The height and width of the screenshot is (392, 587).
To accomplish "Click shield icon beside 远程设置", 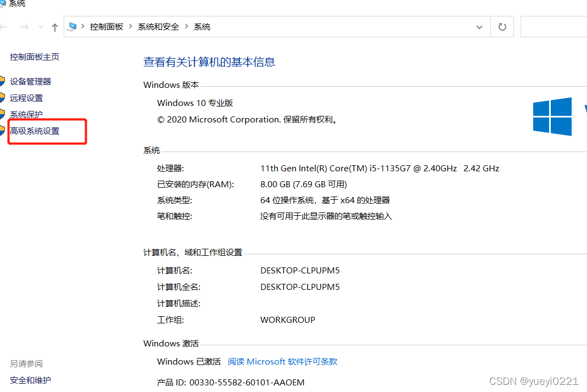I will pos(2,98).
